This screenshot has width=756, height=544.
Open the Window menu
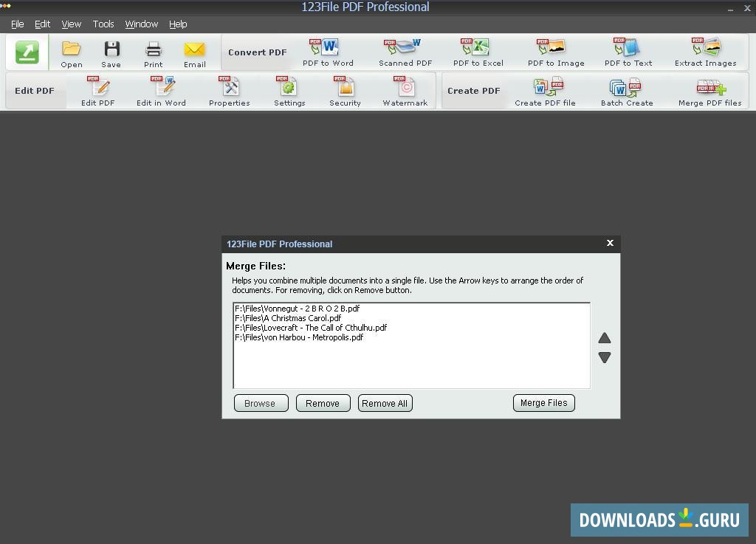click(x=141, y=24)
